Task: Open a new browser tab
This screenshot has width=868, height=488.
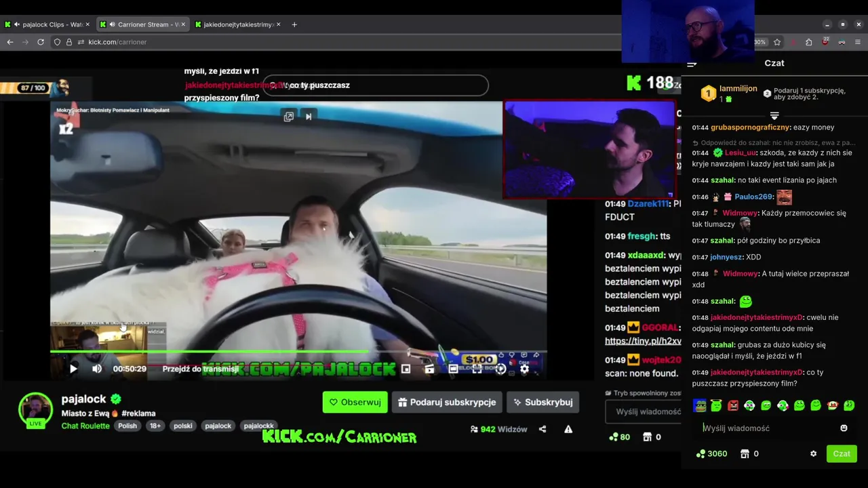Action: [x=294, y=24]
